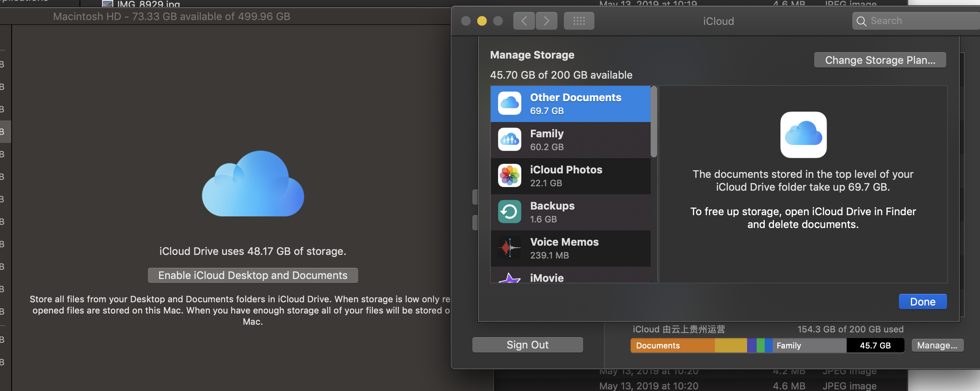
Task: Open the Manage storage button
Action: 937,345
